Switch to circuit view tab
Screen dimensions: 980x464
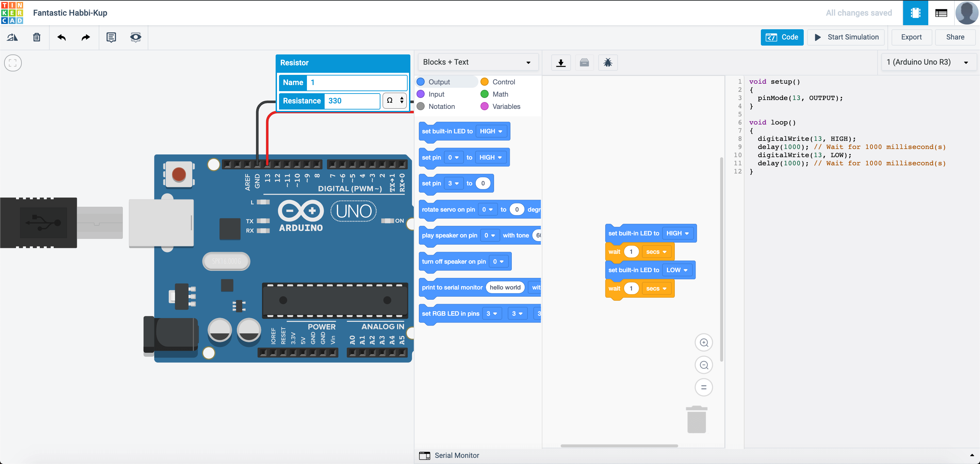click(x=915, y=13)
